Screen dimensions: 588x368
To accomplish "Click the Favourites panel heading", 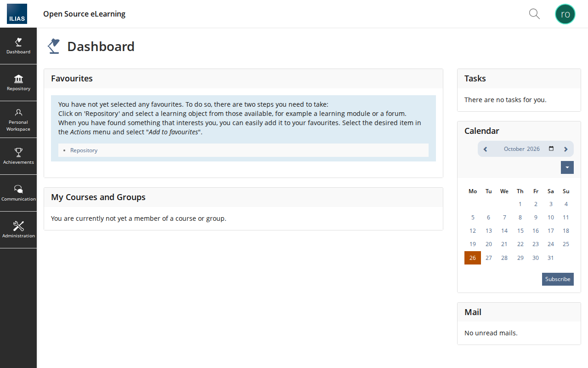I will (x=72, y=79).
